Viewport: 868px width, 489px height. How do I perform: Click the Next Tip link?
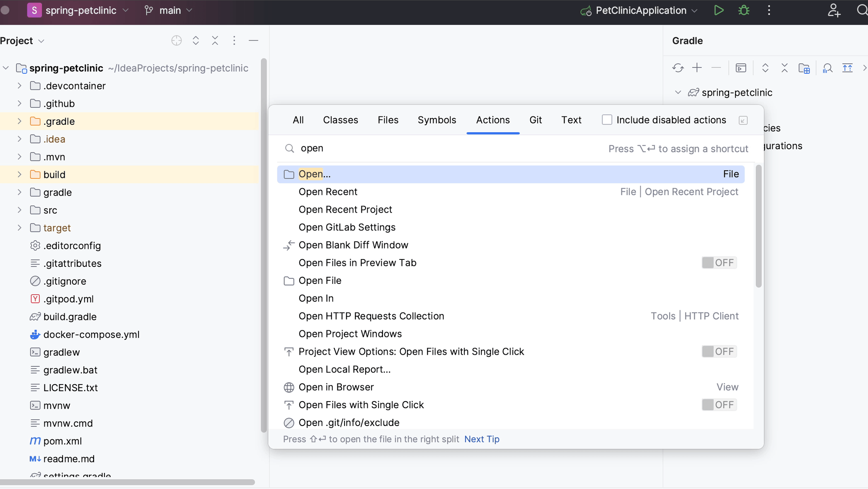(x=482, y=439)
